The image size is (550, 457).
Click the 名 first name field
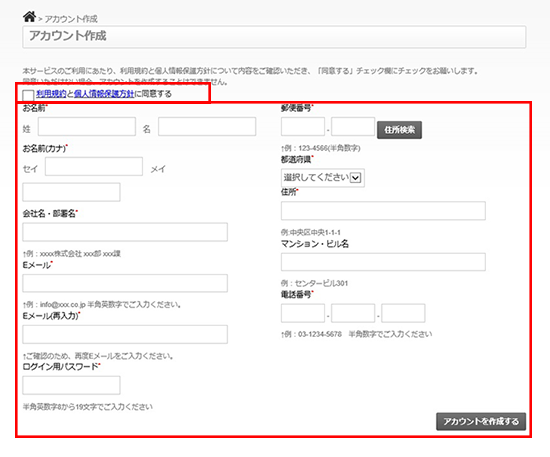click(x=207, y=127)
